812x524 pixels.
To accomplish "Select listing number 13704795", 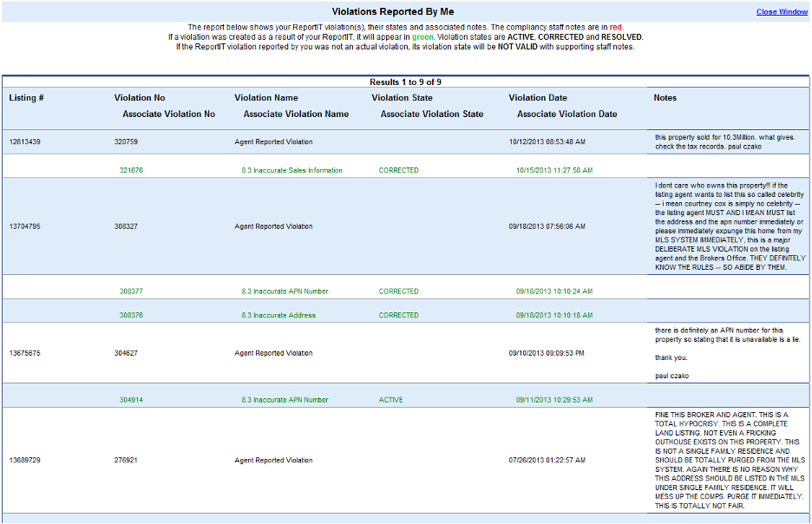I will pyautogui.click(x=25, y=226).
